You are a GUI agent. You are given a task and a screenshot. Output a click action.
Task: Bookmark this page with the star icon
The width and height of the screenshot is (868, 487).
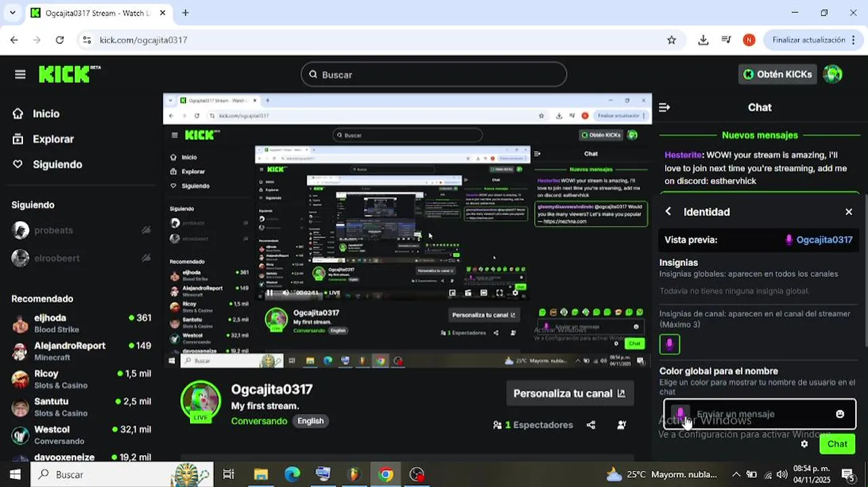[x=671, y=40]
